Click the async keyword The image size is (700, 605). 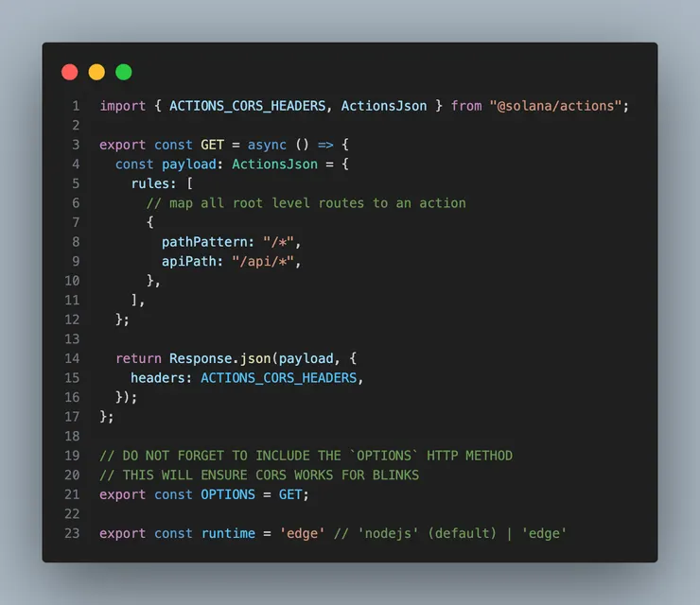267,145
